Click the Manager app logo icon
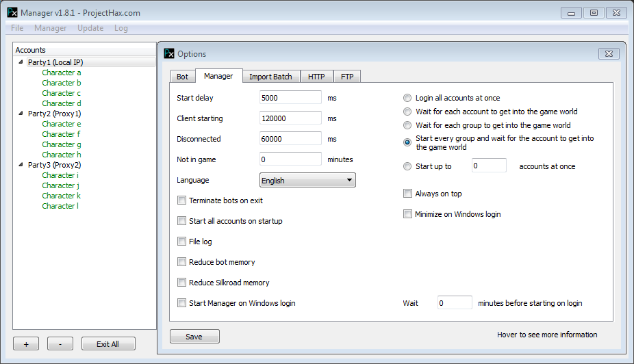Image resolution: width=634 pixels, height=364 pixels. point(12,12)
